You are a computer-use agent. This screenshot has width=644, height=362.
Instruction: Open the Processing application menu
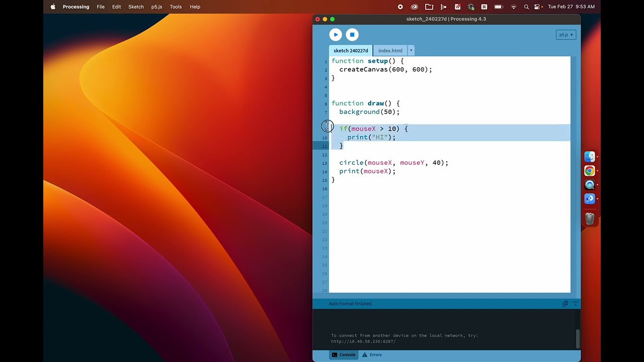click(x=76, y=7)
